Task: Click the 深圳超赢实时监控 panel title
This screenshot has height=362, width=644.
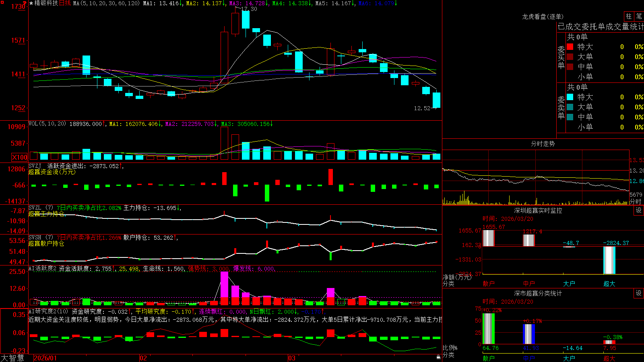Action: (x=538, y=210)
